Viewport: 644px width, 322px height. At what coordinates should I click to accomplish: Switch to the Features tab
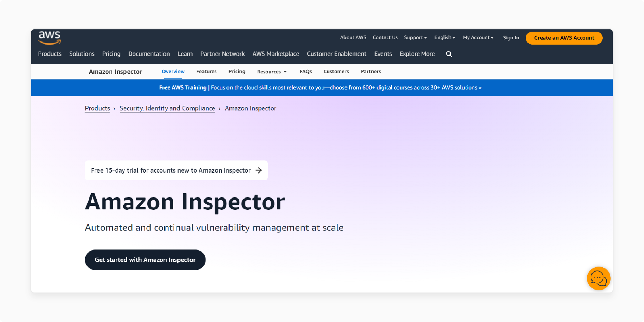(207, 71)
